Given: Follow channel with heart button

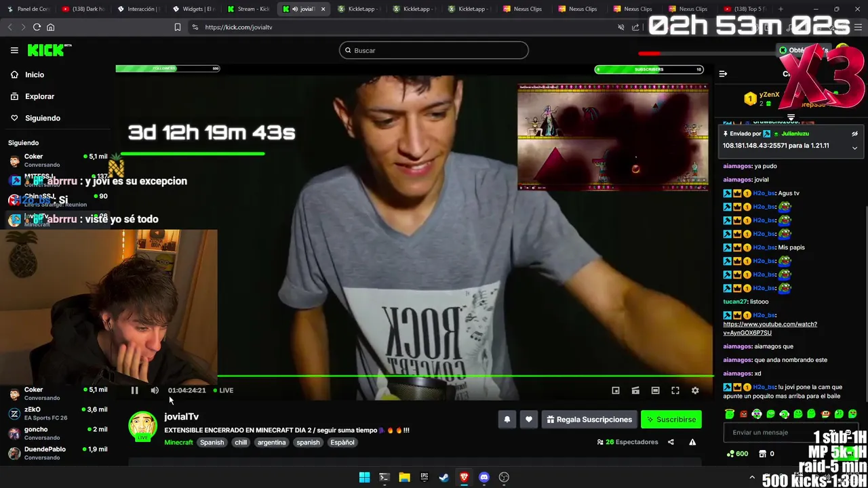Looking at the screenshot, I should (x=529, y=420).
